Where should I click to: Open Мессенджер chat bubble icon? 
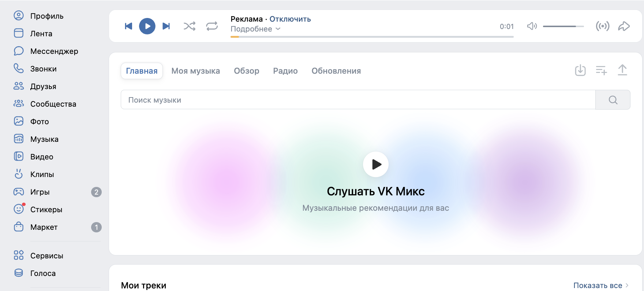(19, 51)
